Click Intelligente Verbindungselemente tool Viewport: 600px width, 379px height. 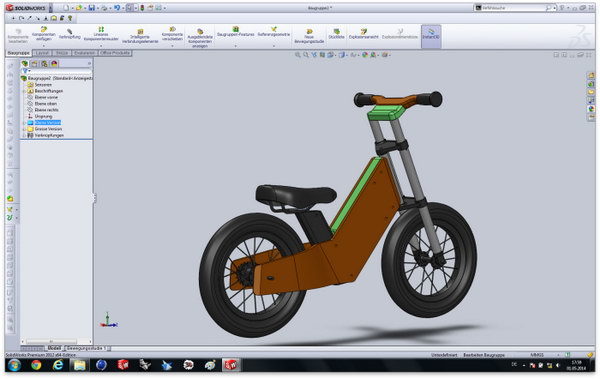[140, 36]
